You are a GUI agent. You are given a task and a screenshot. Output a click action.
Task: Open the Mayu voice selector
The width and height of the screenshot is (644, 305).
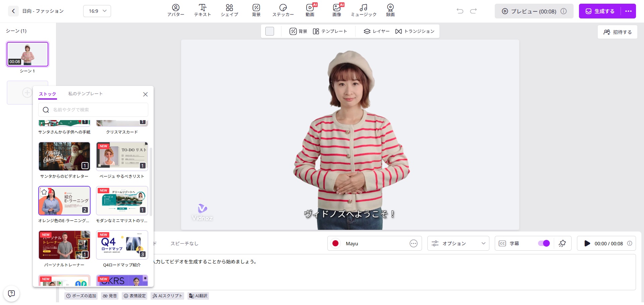374,244
